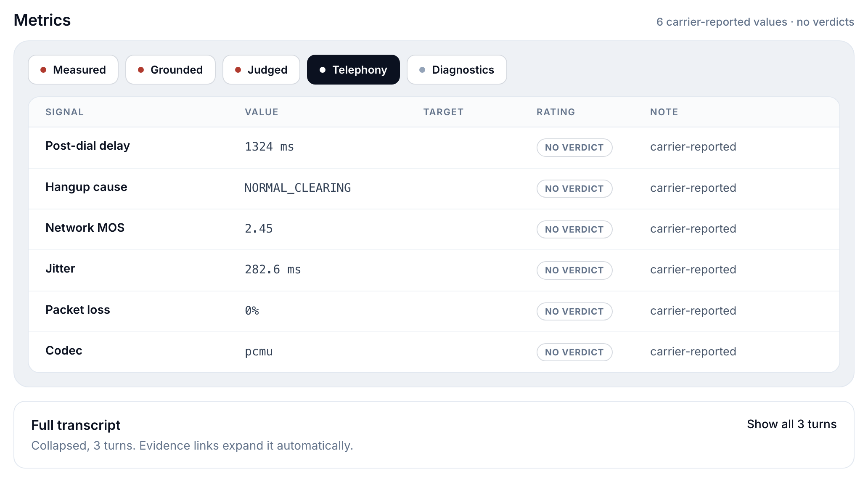Click carrier-reported note in Packet loss row

(x=693, y=311)
